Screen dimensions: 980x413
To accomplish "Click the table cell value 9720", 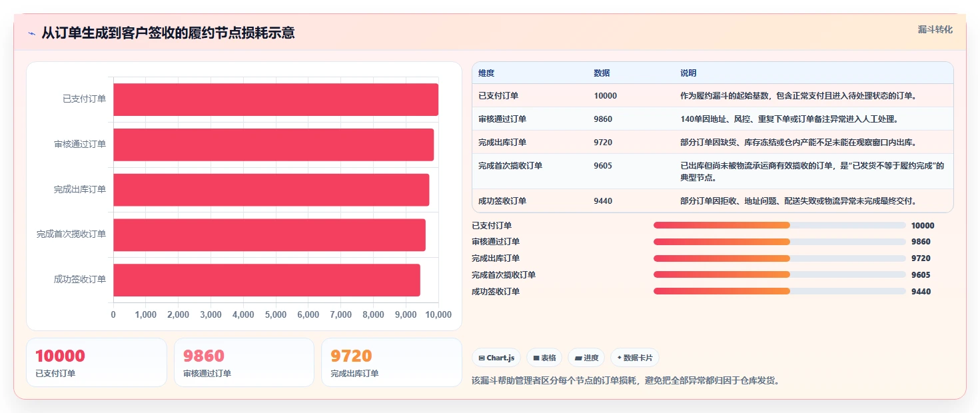I will [x=603, y=143].
